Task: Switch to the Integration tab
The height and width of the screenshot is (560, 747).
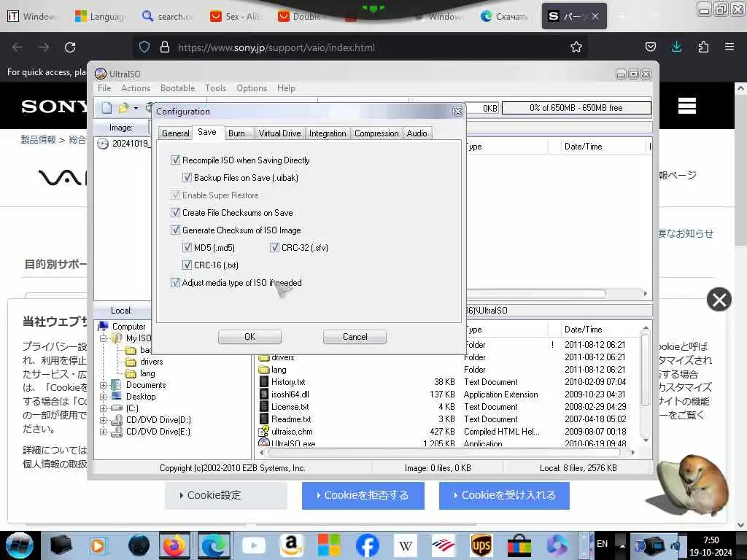Action: click(x=328, y=133)
